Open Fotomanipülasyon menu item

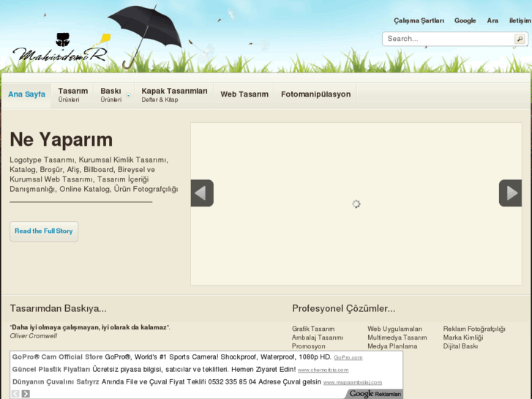tap(316, 94)
